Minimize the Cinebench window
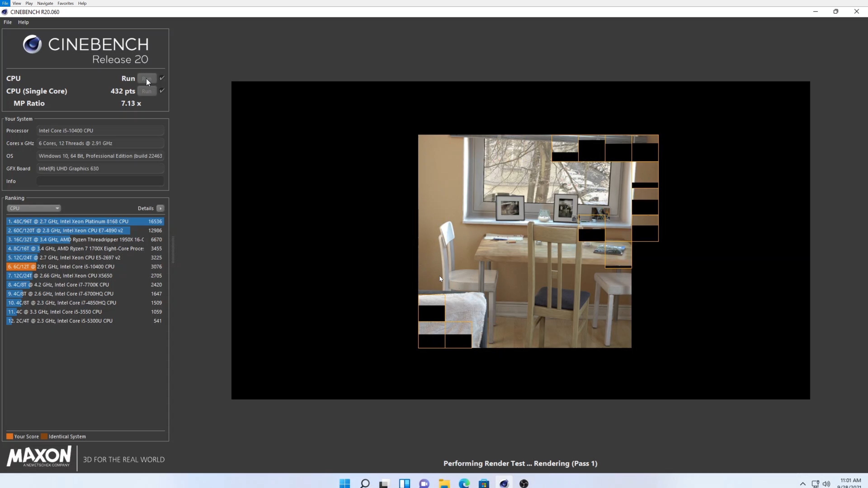Viewport: 868px width, 488px height. [x=815, y=12]
